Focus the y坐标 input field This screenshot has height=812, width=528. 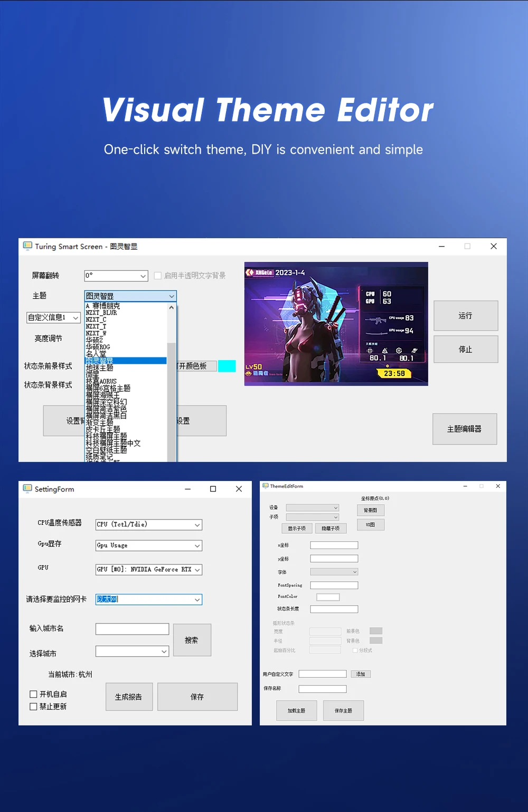coord(334,559)
